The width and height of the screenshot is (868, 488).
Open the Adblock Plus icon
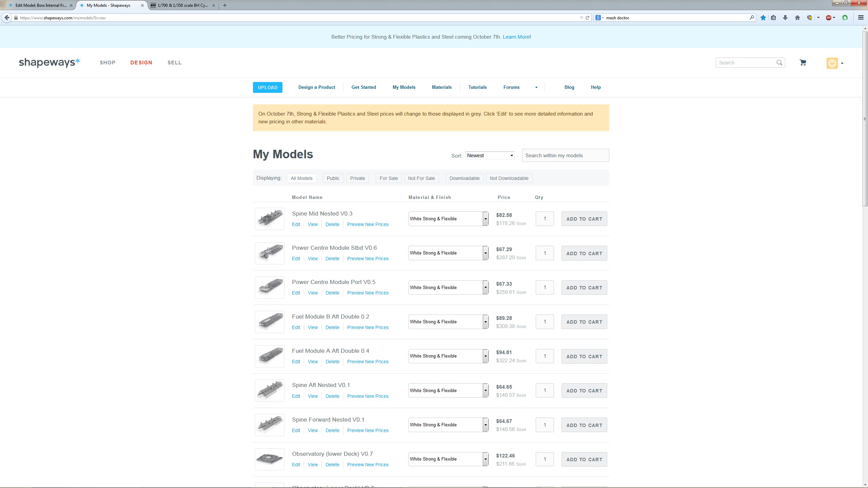coord(829,18)
